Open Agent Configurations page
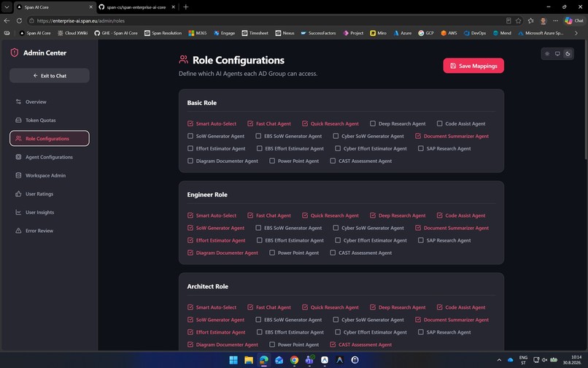This screenshot has height=368, width=588. [50, 157]
